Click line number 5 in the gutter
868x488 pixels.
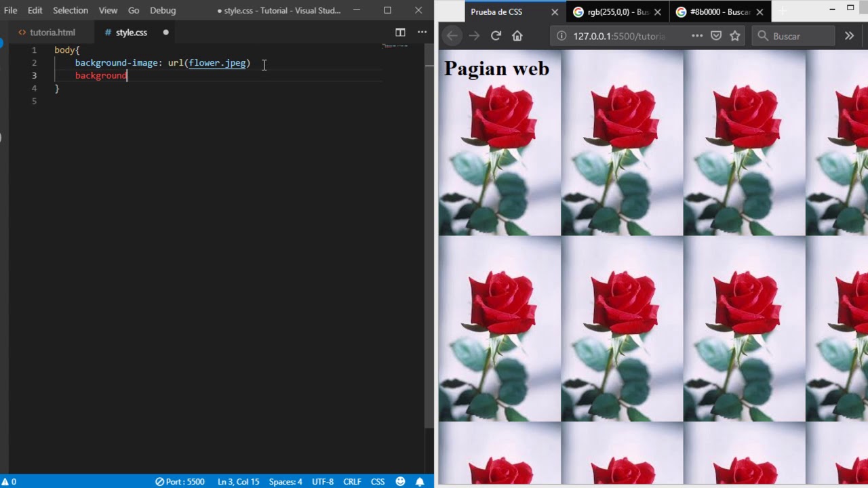[34, 101]
